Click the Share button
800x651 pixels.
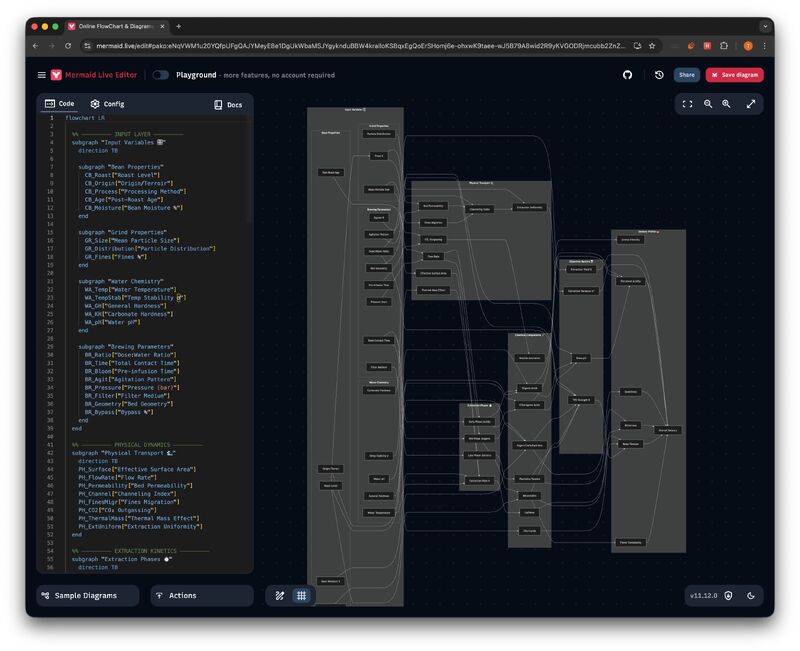click(686, 75)
